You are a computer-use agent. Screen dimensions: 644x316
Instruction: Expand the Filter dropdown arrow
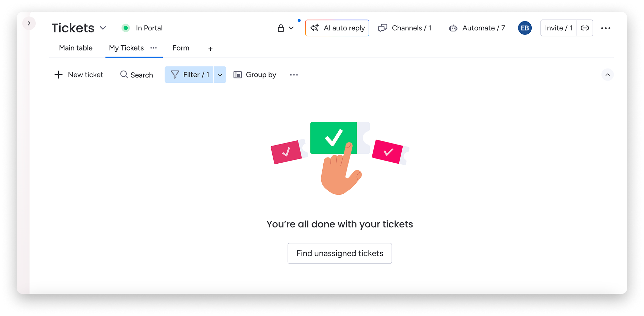[220, 75]
